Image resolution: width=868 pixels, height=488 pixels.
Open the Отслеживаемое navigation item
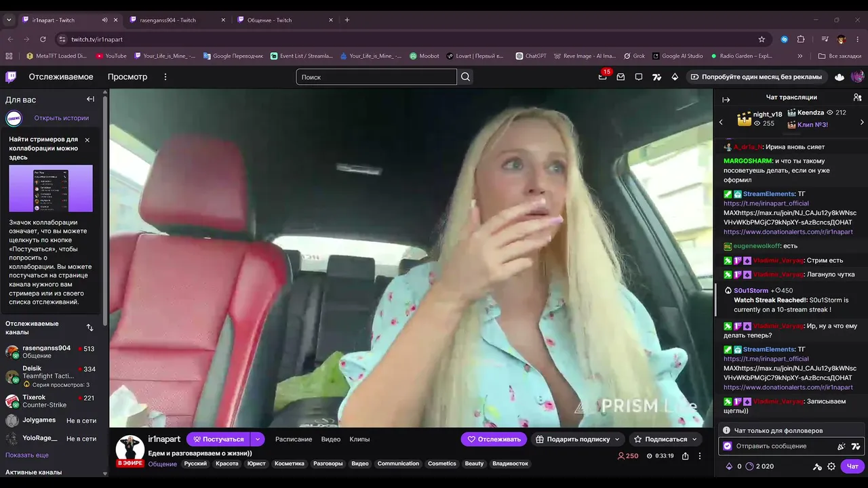61,77
